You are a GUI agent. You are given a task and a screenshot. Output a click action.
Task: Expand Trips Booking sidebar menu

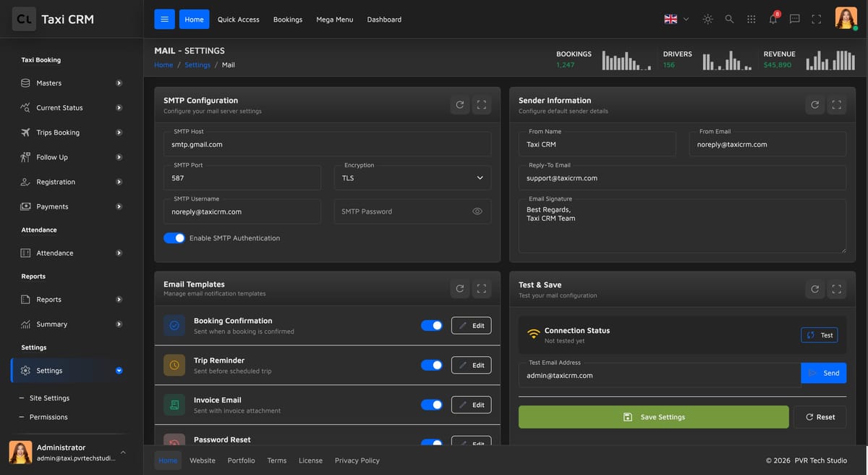[72, 133]
